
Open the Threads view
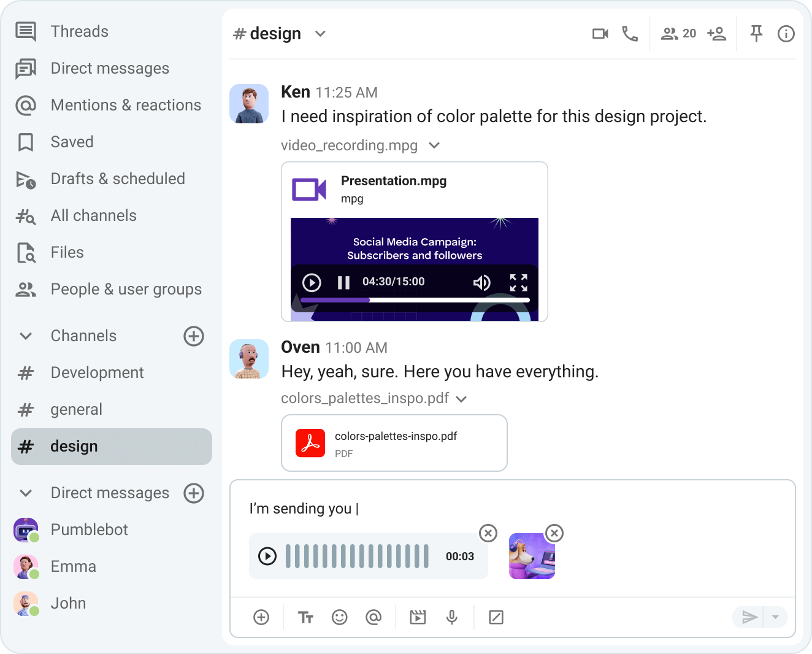pyautogui.click(x=79, y=31)
